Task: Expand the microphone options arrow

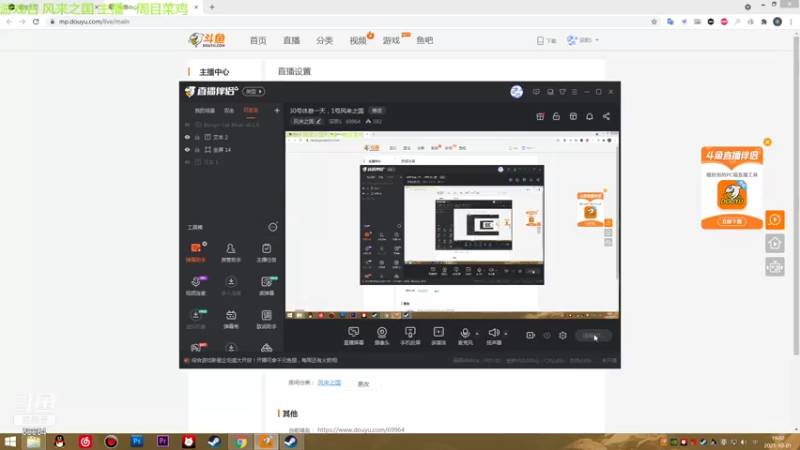Action: [x=477, y=334]
